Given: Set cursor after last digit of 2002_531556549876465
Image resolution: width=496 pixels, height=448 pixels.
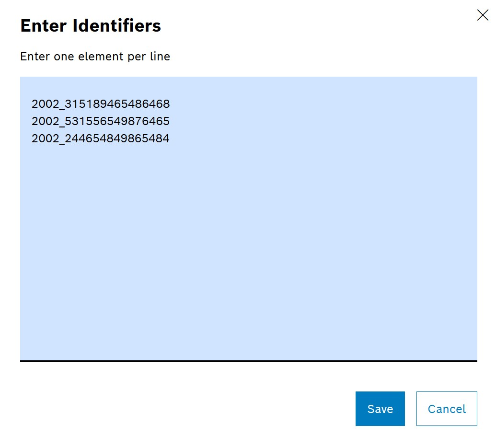Looking at the screenshot, I should [170, 121].
